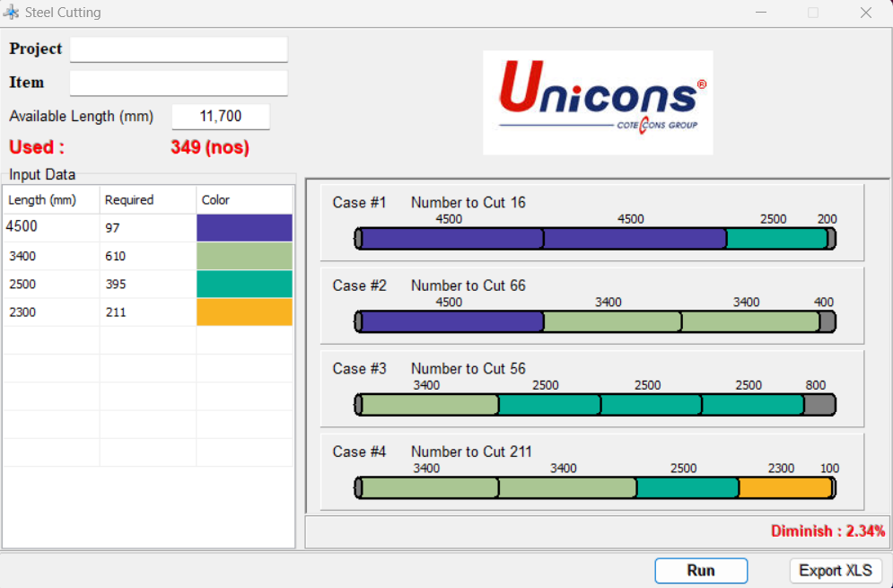Click the orange 2300 segment in Case #4 bar
Screen dimensions: 893x588
tap(785, 488)
